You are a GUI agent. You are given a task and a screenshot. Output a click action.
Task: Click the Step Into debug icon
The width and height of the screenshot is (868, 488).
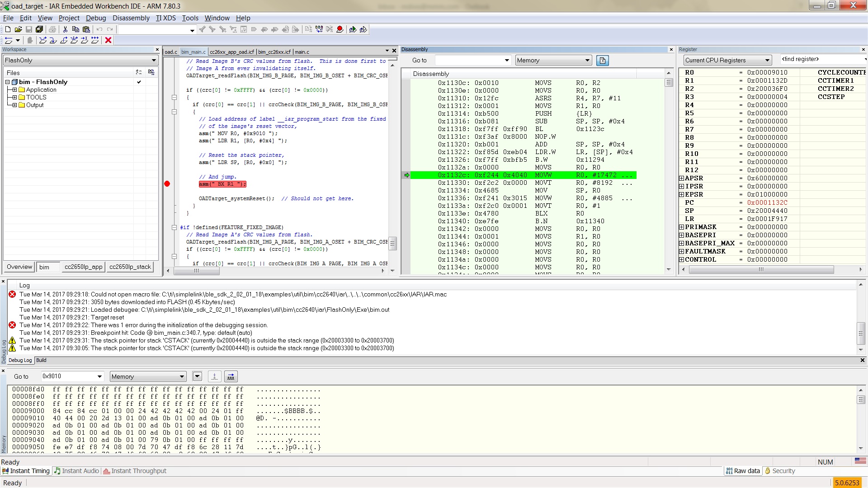pyautogui.click(x=53, y=40)
